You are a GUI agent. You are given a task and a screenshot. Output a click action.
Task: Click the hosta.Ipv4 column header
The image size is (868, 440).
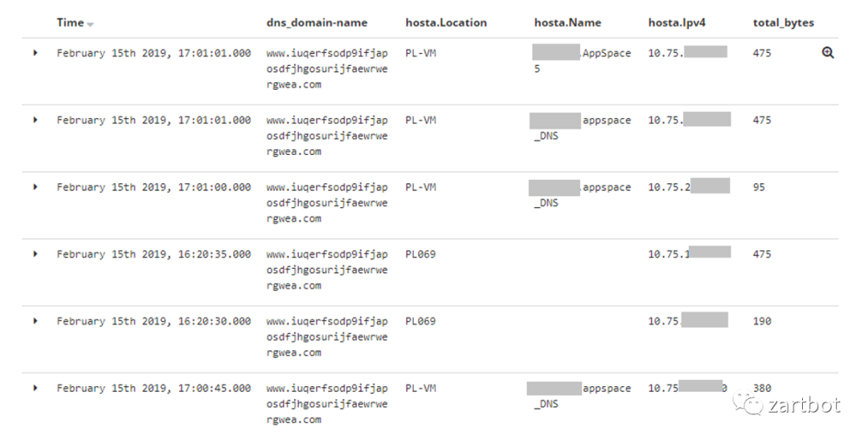pos(677,23)
